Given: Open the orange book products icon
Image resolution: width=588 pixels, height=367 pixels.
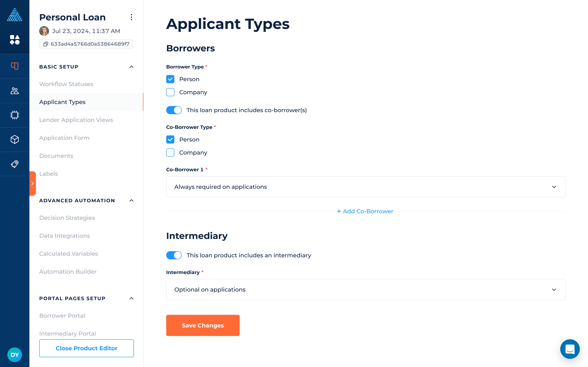Looking at the screenshot, I should (x=14, y=66).
